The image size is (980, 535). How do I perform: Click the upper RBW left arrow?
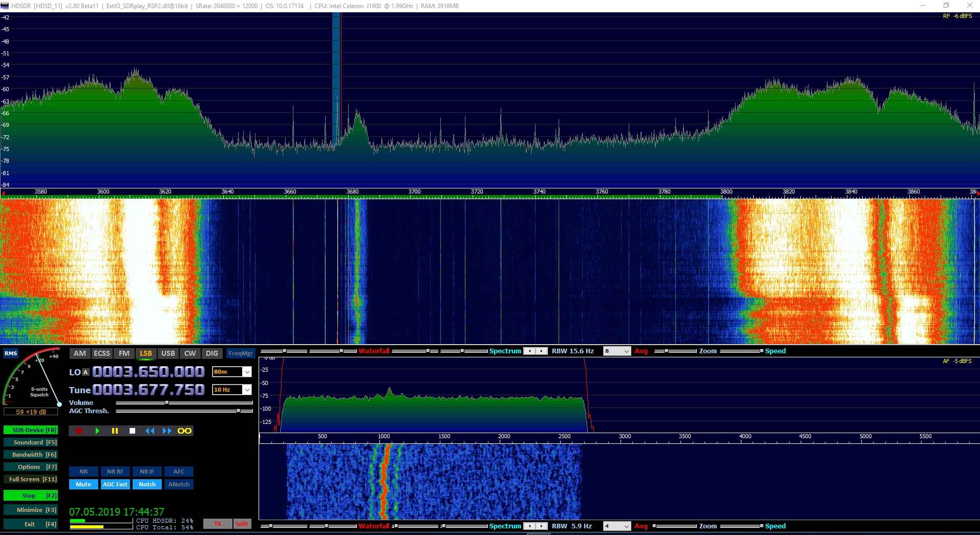pos(530,351)
